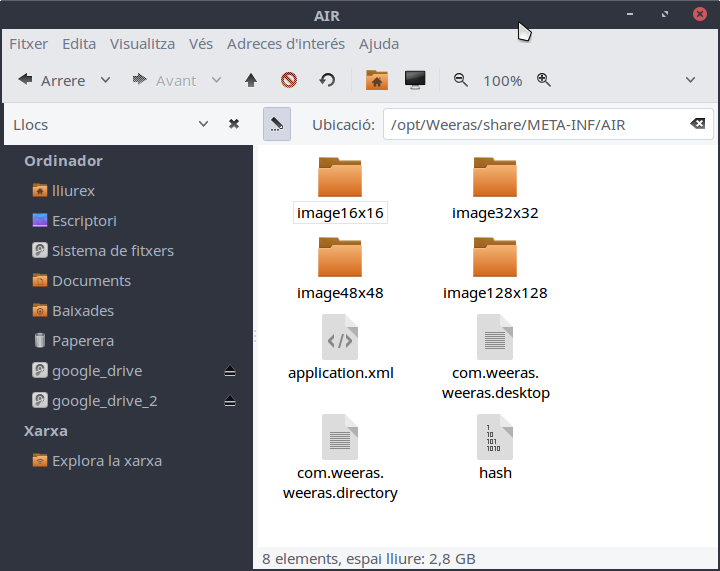Zoom in with the magnifier plus icon
The height and width of the screenshot is (571, 720).
[x=544, y=80]
